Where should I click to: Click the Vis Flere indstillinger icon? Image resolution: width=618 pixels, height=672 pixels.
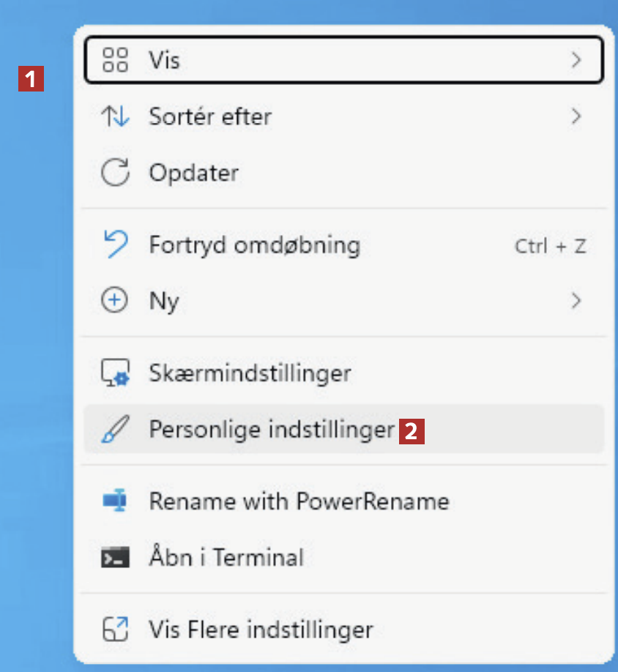pos(115,629)
